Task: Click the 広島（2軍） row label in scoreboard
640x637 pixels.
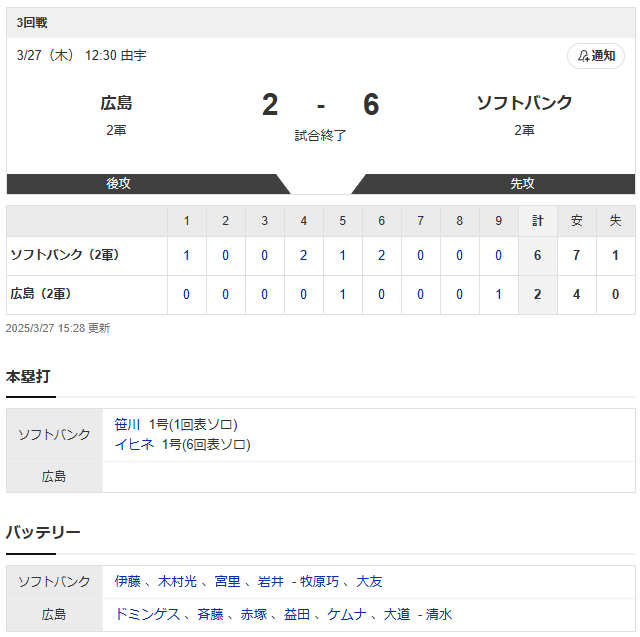Action: [x=41, y=294]
